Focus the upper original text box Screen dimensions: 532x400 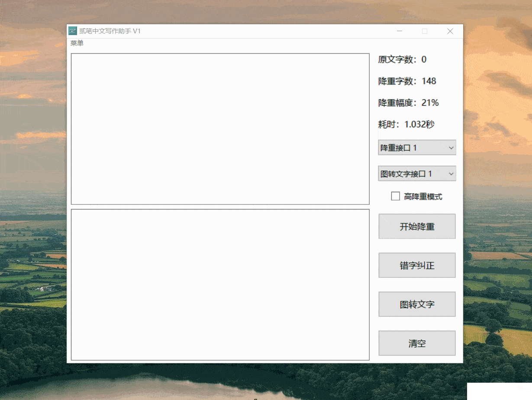(220, 129)
